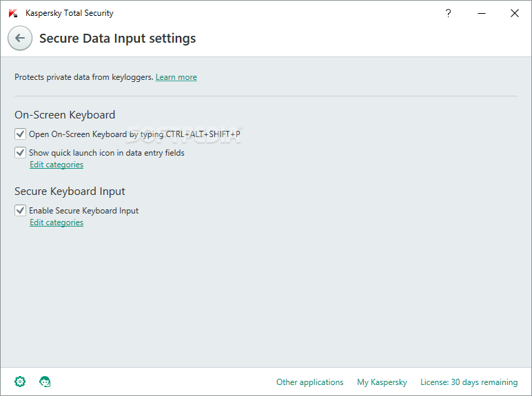532x396 pixels.
Task: Go to My Kaspersky
Action: click(x=382, y=382)
